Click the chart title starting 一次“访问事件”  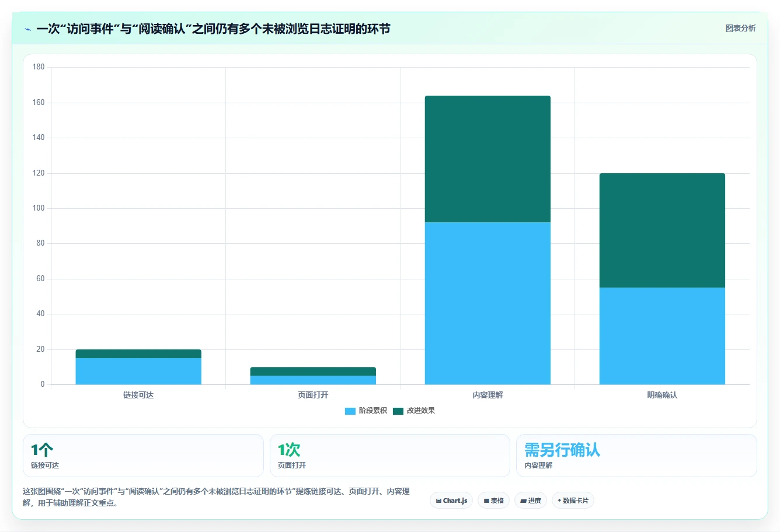click(x=213, y=29)
